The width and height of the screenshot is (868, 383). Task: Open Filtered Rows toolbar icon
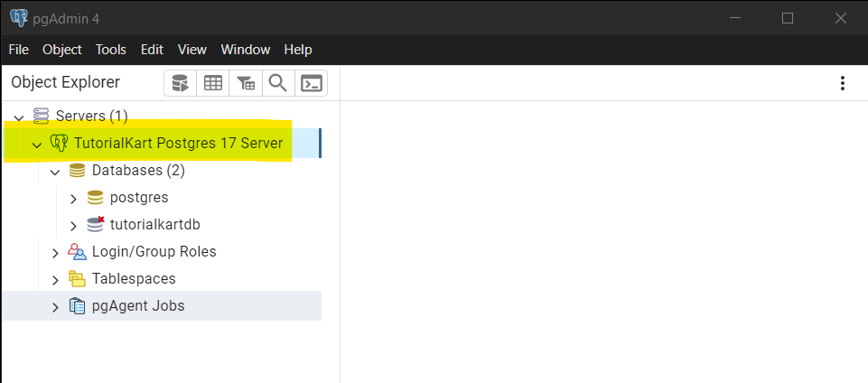(x=246, y=84)
